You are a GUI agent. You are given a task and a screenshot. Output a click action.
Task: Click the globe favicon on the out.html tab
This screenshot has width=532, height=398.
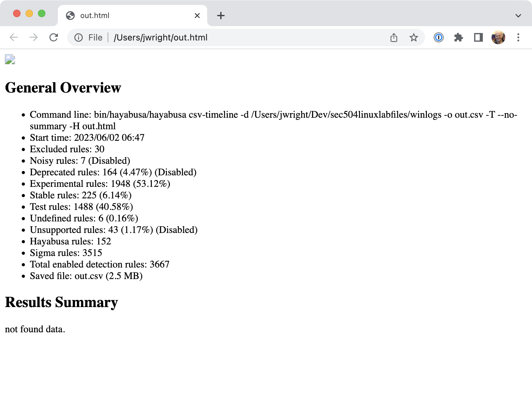coord(70,15)
